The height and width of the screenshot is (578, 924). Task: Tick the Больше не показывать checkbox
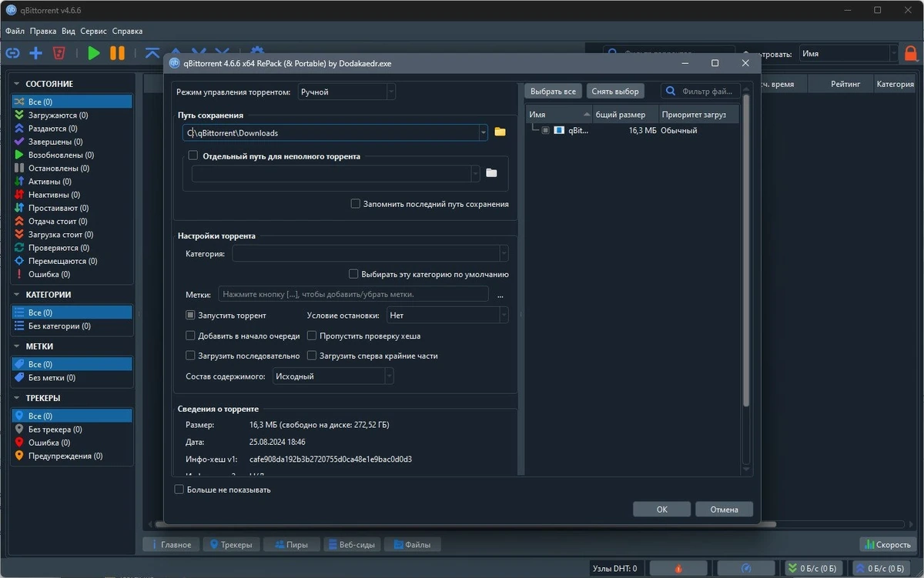[179, 489]
